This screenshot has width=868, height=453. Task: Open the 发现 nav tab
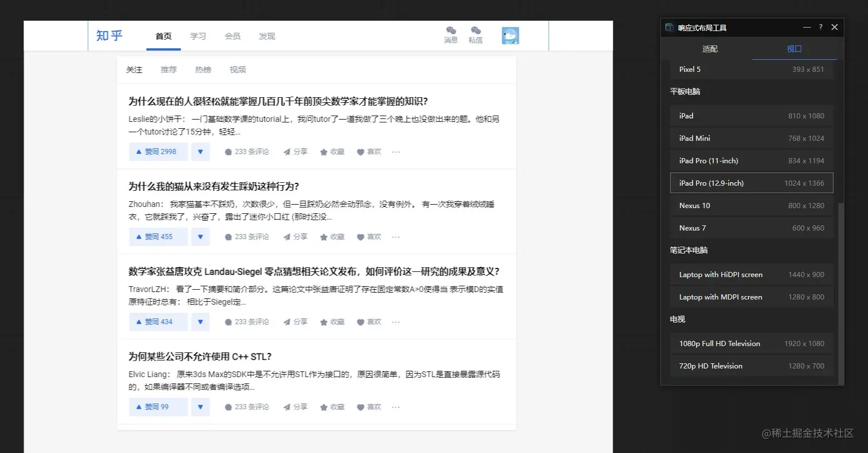click(267, 36)
